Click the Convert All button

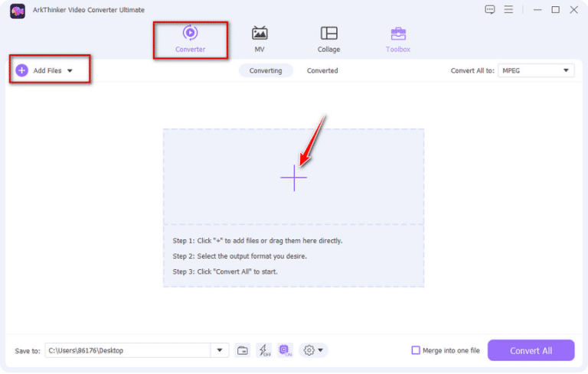coord(531,350)
